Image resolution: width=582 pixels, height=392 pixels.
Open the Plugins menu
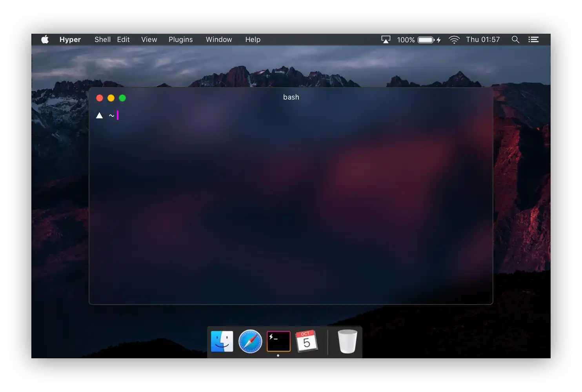[x=181, y=40]
